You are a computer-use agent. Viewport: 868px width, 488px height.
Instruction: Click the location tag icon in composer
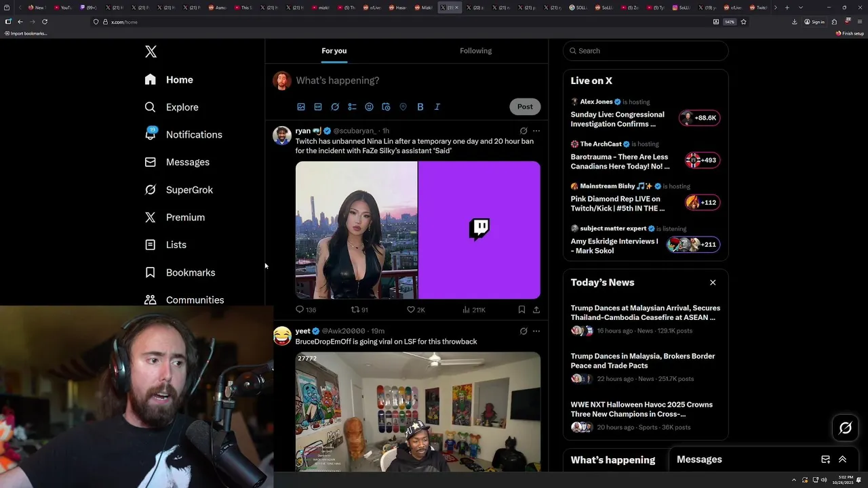click(x=403, y=107)
